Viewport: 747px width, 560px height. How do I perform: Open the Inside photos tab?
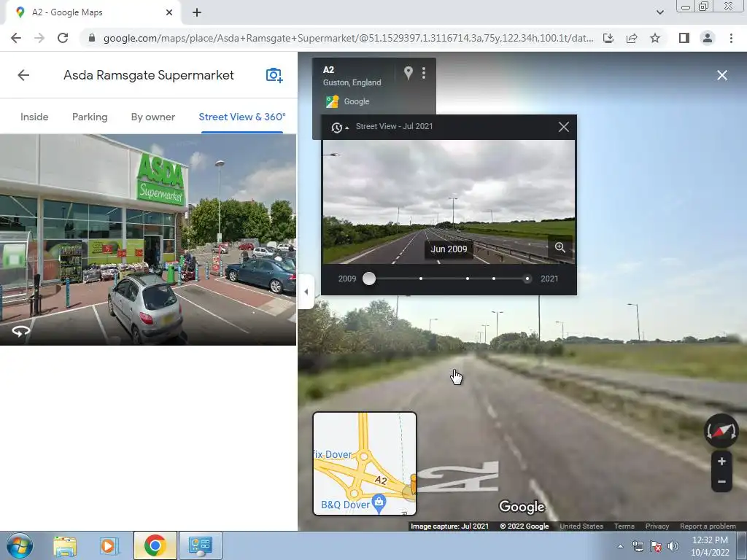point(34,117)
